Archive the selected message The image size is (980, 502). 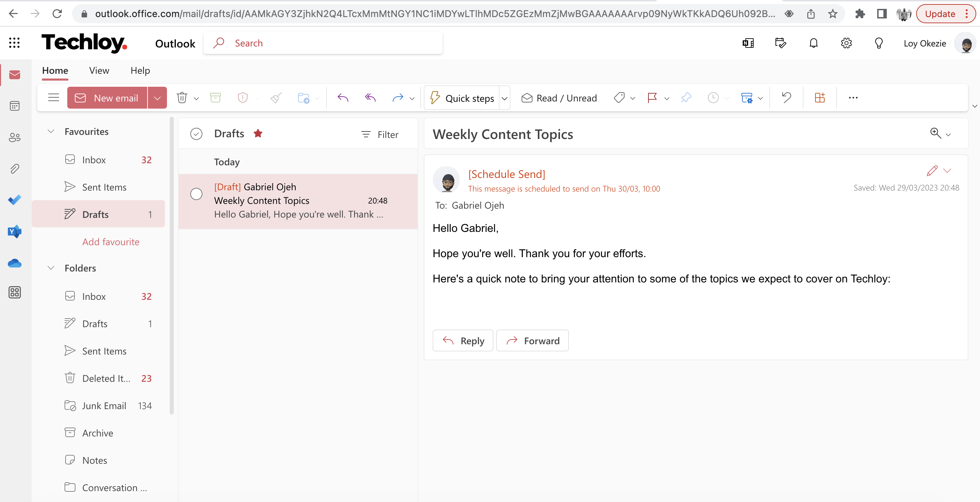215,98
